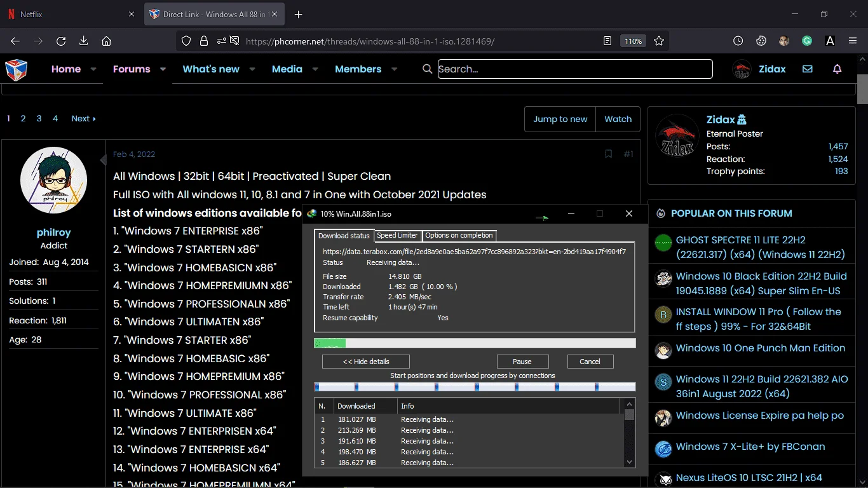The image size is (868, 488).
Task: Click the browser address bar URL
Action: point(370,41)
